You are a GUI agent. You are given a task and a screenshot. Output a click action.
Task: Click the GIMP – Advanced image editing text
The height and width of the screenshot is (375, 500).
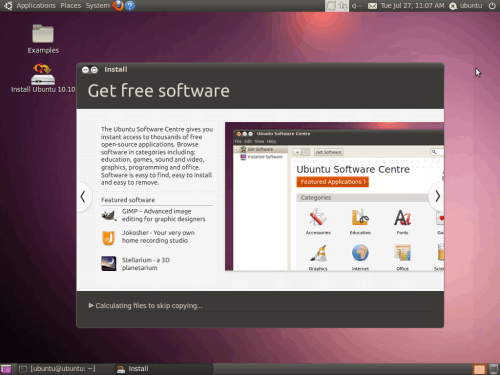(x=163, y=215)
